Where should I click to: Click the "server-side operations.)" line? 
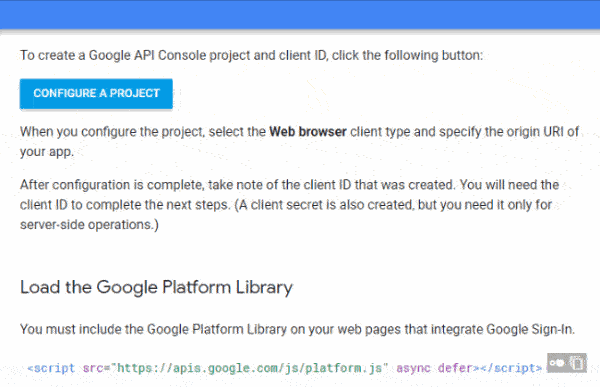[89, 225]
